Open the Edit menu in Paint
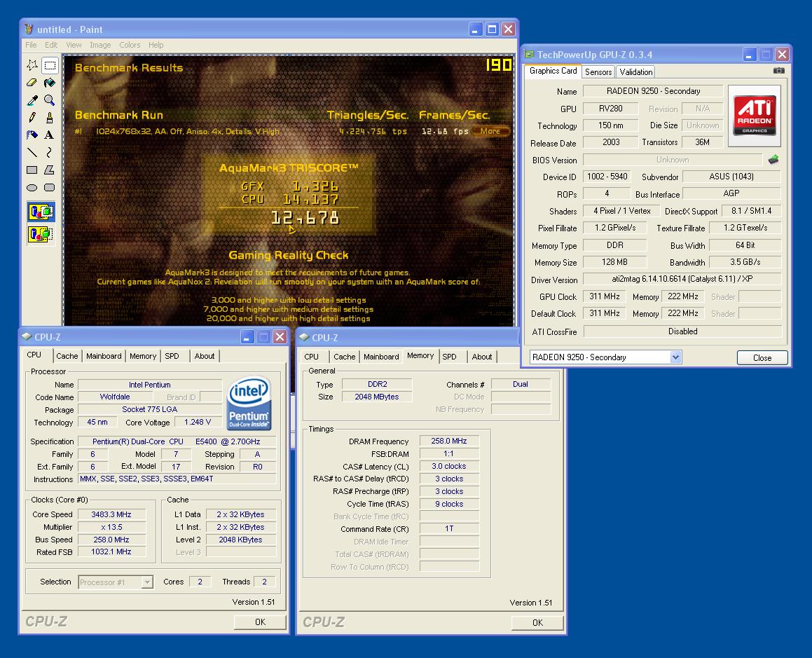Viewport: 812px width, 658px height. (x=50, y=45)
